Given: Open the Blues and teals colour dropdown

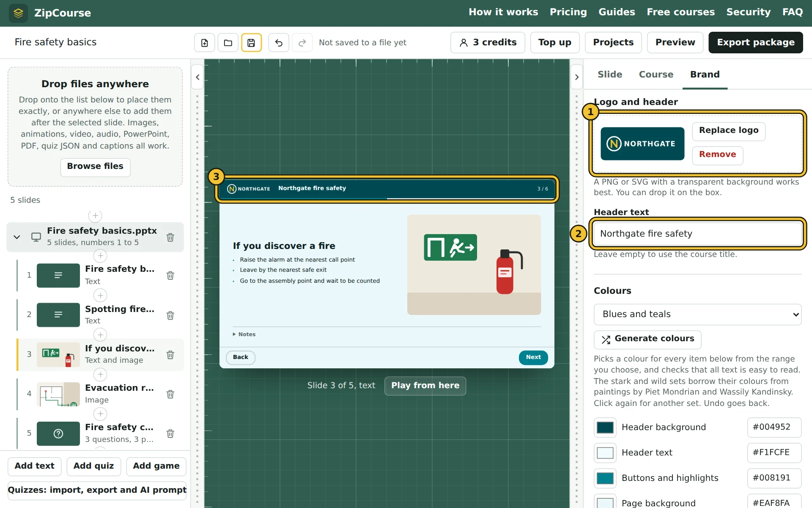Looking at the screenshot, I should (x=697, y=315).
